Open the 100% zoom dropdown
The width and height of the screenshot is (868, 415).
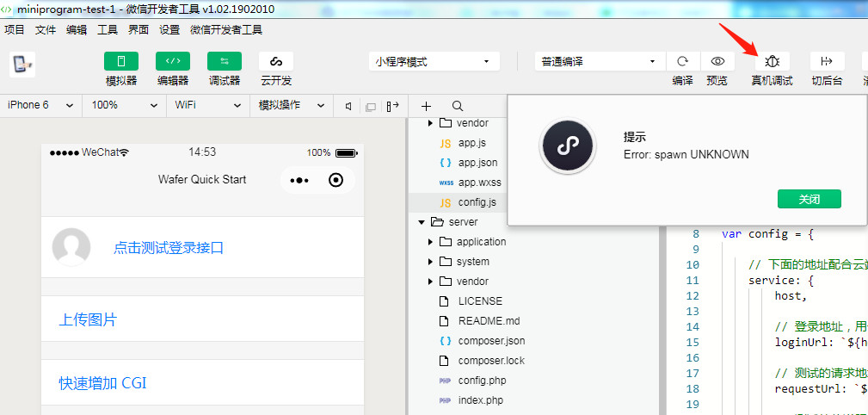[124, 105]
